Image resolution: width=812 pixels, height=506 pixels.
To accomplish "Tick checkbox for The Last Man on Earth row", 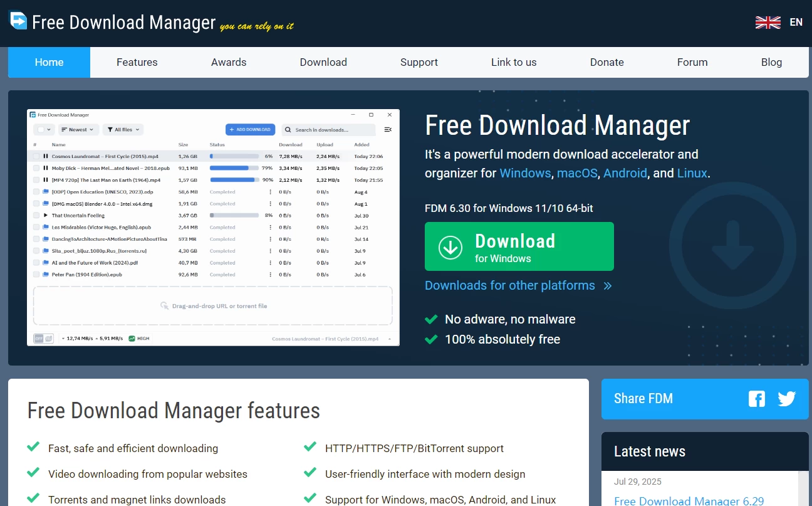I will click(36, 180).
